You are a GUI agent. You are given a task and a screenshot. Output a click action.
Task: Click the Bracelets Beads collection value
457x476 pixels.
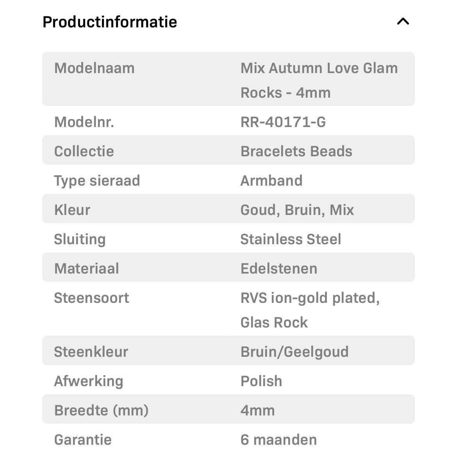(296, 151)
